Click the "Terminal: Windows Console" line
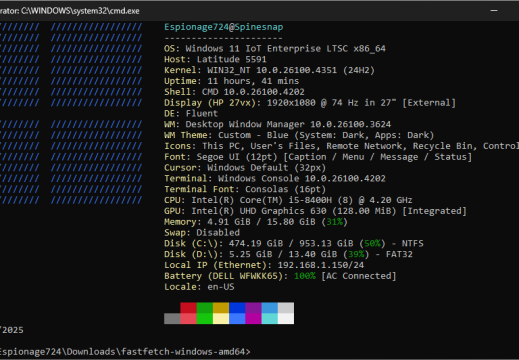This screenshot has width=519, height=360. pyautogui.click(x=275, y=179)
